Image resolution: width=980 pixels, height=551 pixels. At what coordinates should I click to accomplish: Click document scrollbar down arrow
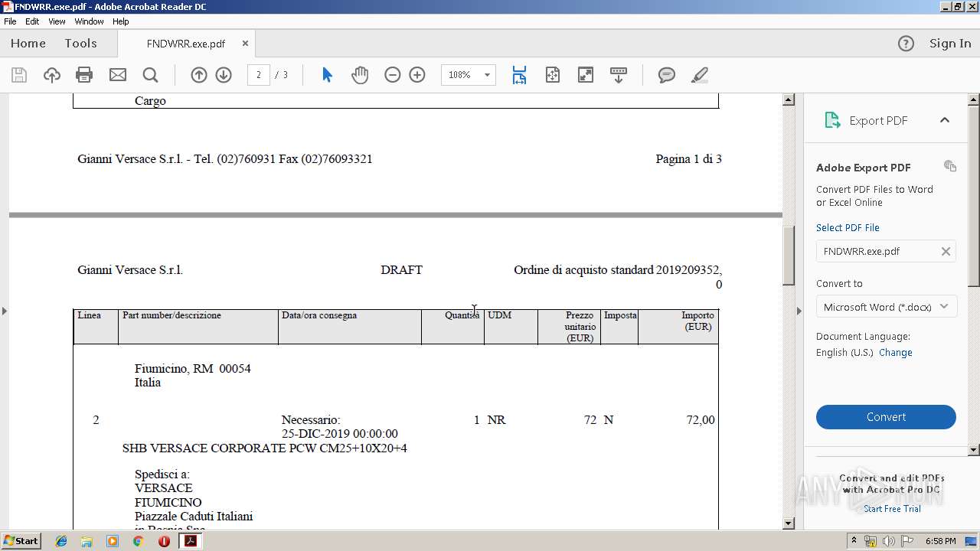[789, 523]
